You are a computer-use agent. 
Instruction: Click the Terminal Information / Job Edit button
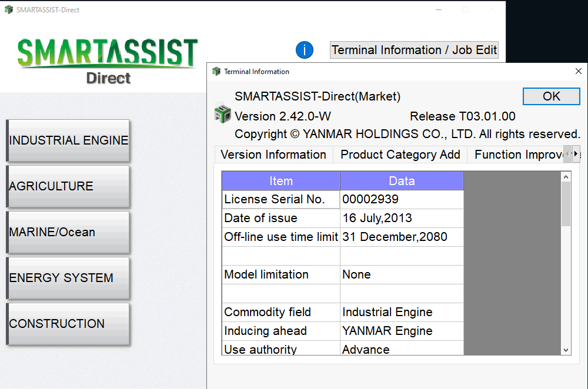(x=413, y=50)
